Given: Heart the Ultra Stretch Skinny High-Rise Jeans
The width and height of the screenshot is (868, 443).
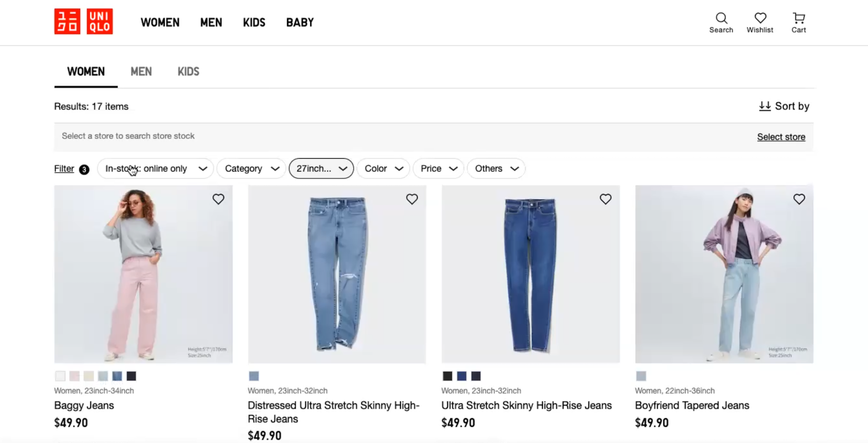Looking at the screenshot, I should [606, 199].
